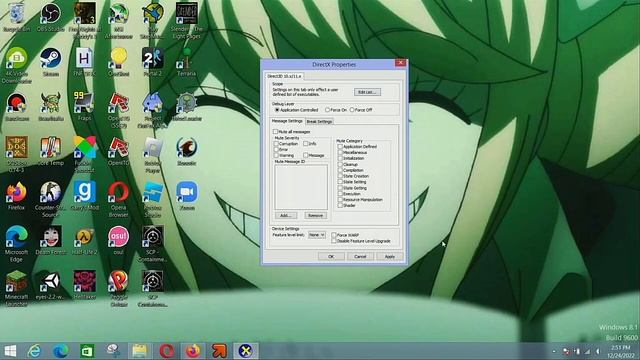Open File Explorer taskbar icon
Screen dimensions: 640x360
pos(139,351)
